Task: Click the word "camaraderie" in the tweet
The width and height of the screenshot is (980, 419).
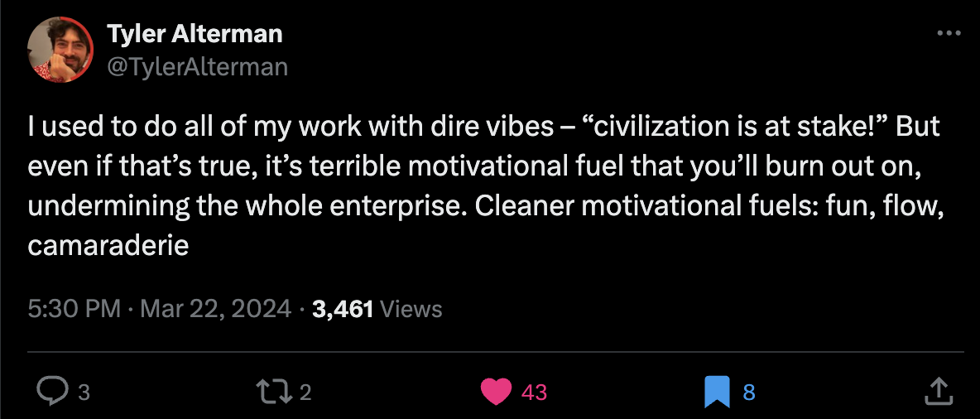Action: [x=108, y=246]
